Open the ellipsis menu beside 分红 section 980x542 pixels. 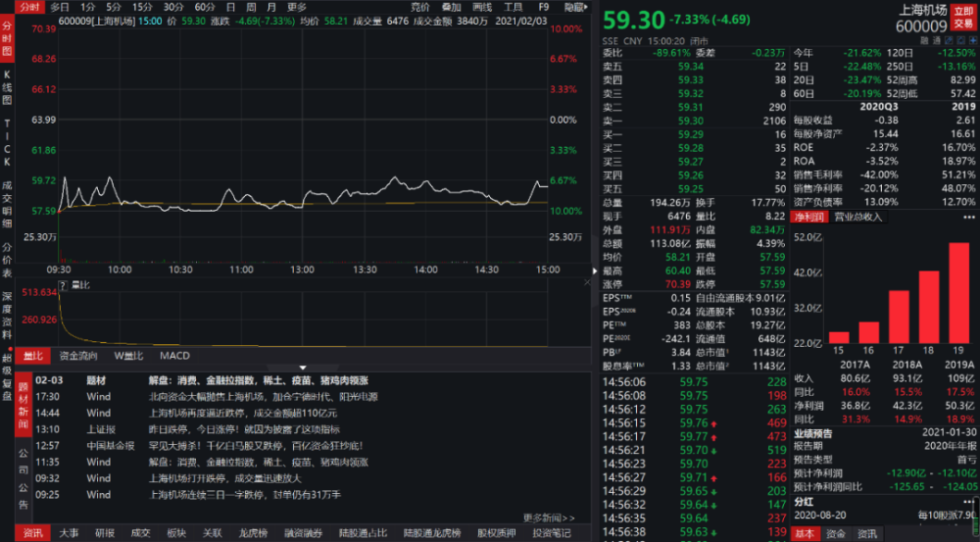pyautogui.click(x=969, y=502)
